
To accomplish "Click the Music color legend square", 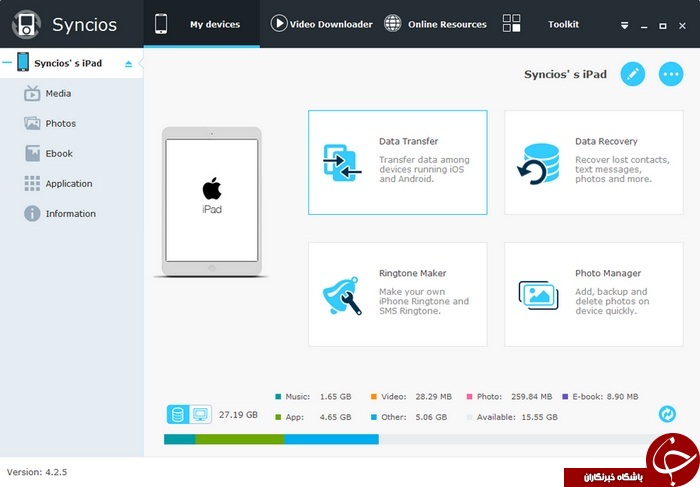I will tap(278, 396).
